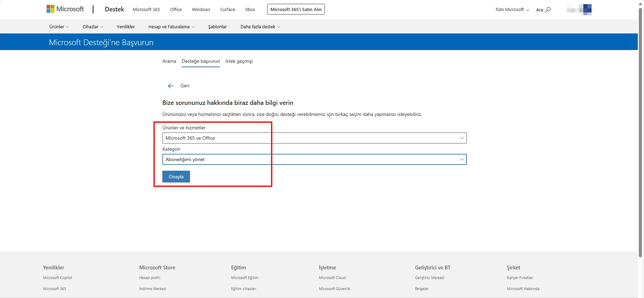Open Office in the top navigation
The width and height of the screenshot is (644, 298).
click(x=176, y=9)
